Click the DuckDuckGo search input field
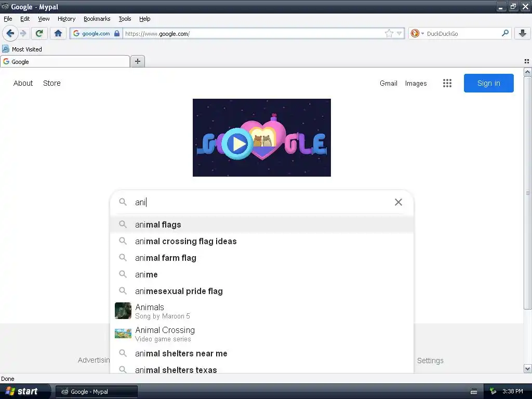532x399 pixels. pyautogui.click(x=463, y=33)
